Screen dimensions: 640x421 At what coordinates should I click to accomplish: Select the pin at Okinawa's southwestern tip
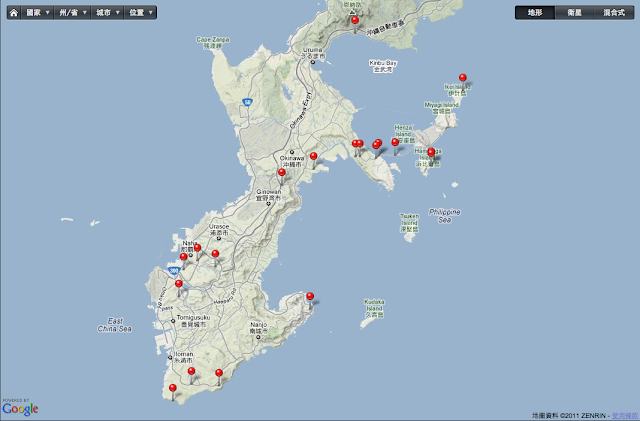(x=173, y=388)
